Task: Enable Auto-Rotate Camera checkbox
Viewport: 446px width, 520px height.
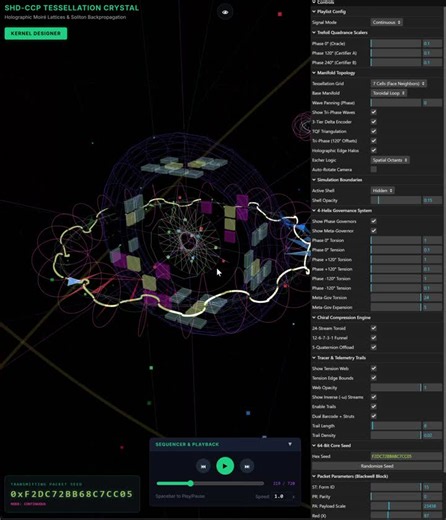Action: [x=374, y=169]
